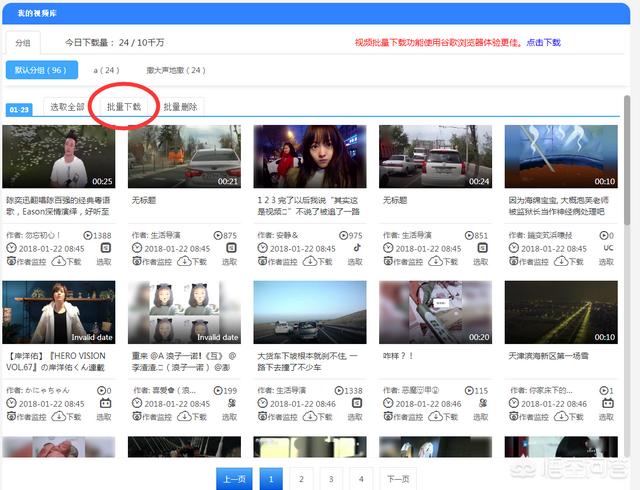Click 选取 on 安静& video card

pyautogui.click(x=355, y=261)
